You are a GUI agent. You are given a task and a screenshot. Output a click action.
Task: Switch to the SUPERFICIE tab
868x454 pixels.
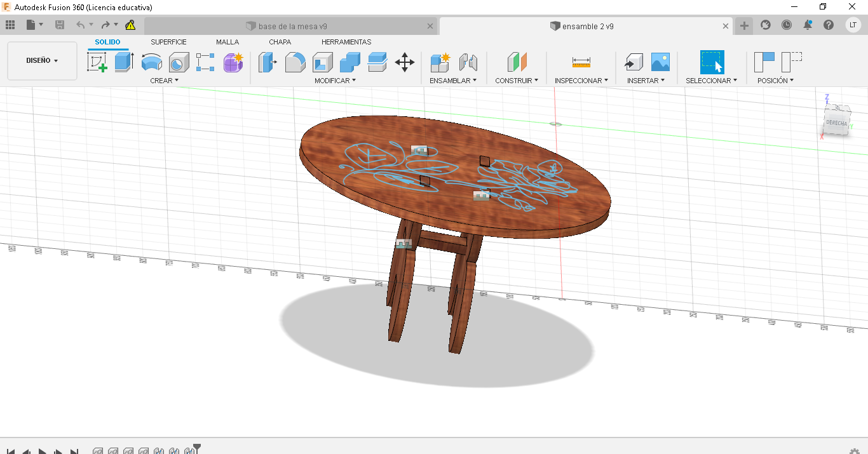[168, 42]
